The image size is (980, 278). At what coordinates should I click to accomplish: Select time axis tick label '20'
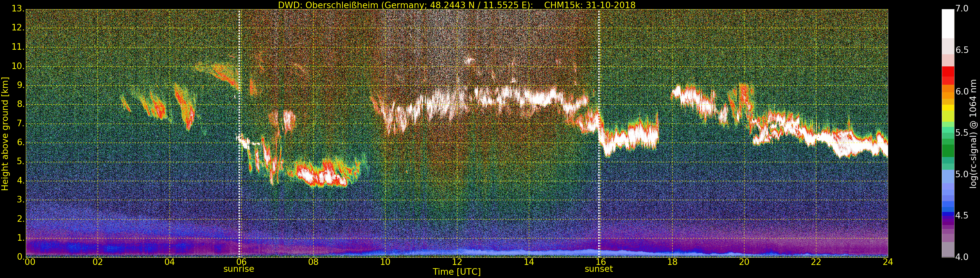point(744,262)
